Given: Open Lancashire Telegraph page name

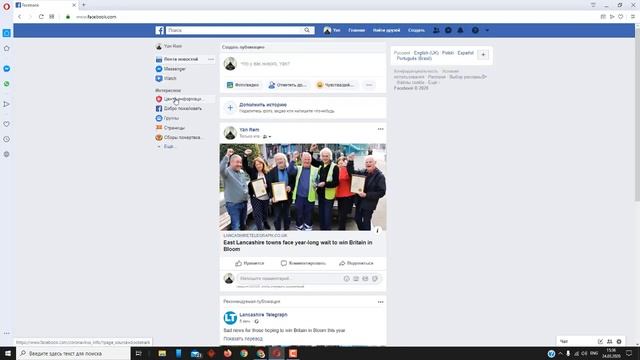Looking at the screenshot, I should click(x=264, y=315).
